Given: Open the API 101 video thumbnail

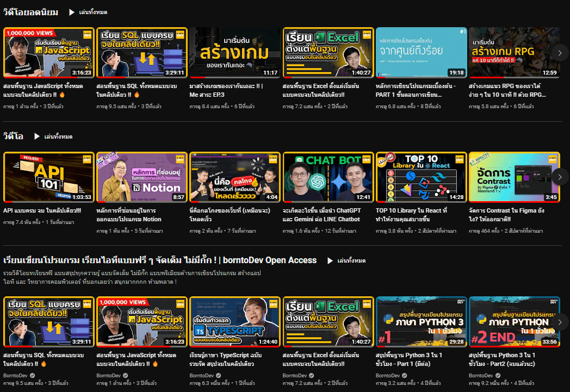Looking at the screenshot, I should [48, 177].
